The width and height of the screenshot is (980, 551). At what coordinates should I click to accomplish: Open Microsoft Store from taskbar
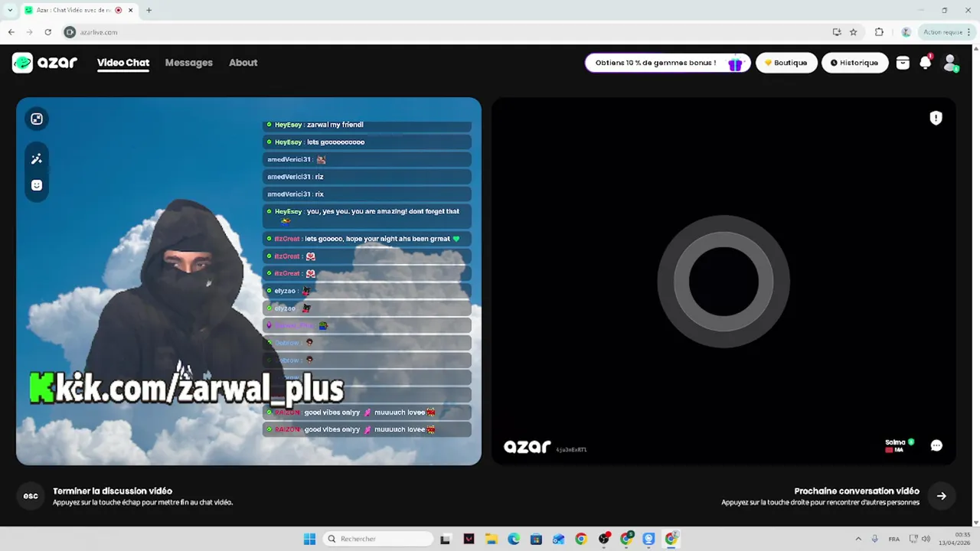coord(536,539)
